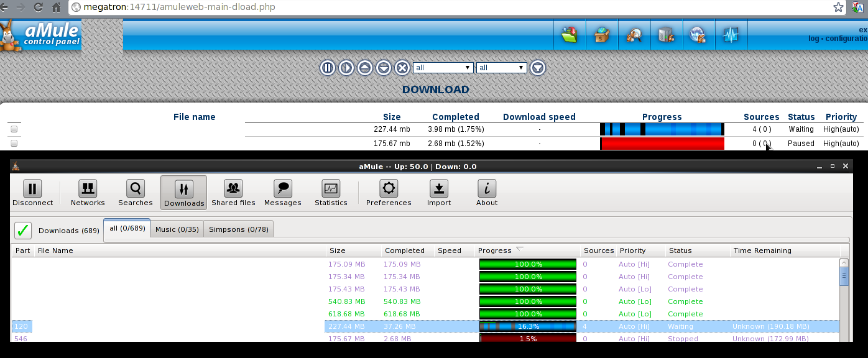This screenshot has width=868, height=358.
Task: Raise priority with the up-arrow circle icon
Action: 365,68
